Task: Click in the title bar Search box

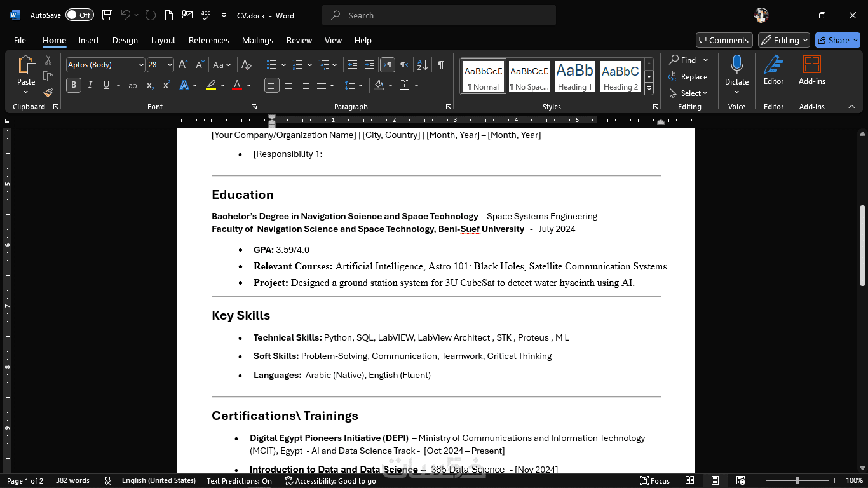Action: click(x=439, y=15)
